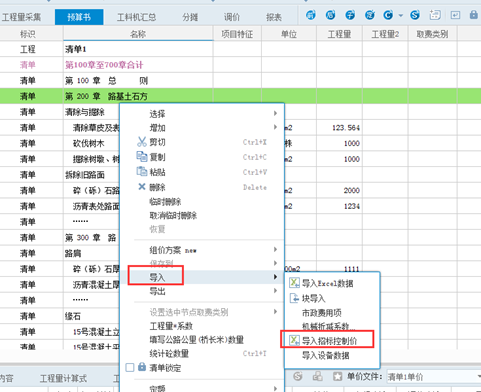
Task: Click the 名称 column header
Action: pyautogui.click(x=138, y=34)
